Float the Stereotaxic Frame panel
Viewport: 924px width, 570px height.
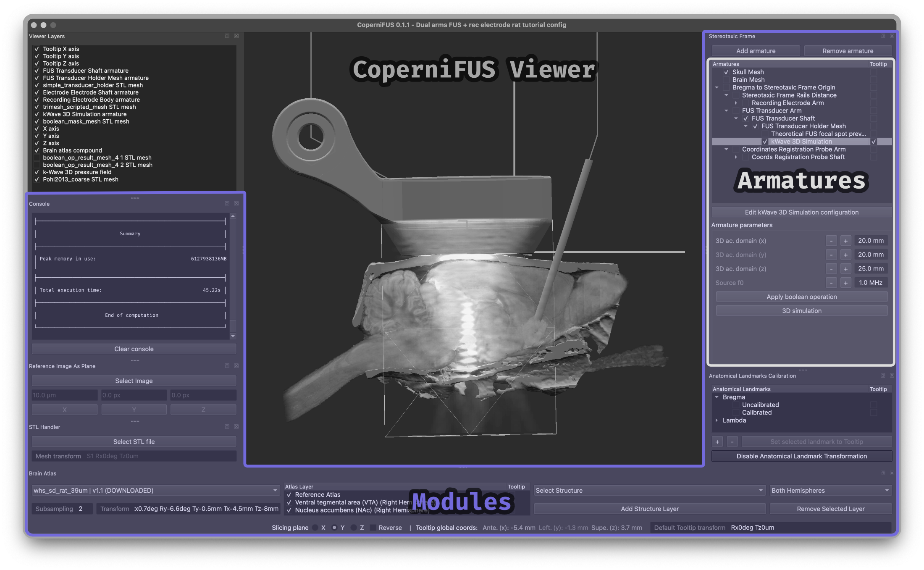click(x=883, y=36)
